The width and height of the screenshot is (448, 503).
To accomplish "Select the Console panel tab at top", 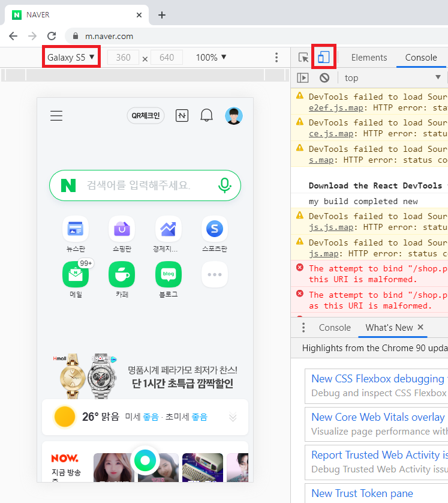I will pyautogui.click(x=421, y=58).
